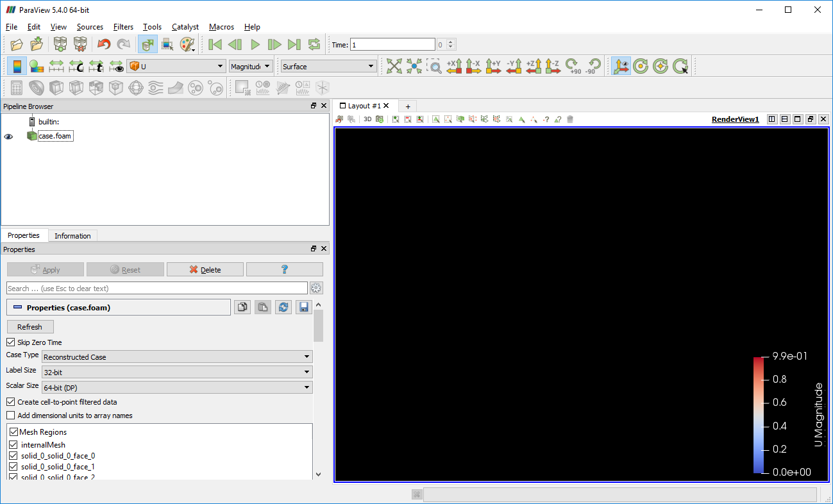
Task: Select the Slice filter icon
Action: point(76,88)
